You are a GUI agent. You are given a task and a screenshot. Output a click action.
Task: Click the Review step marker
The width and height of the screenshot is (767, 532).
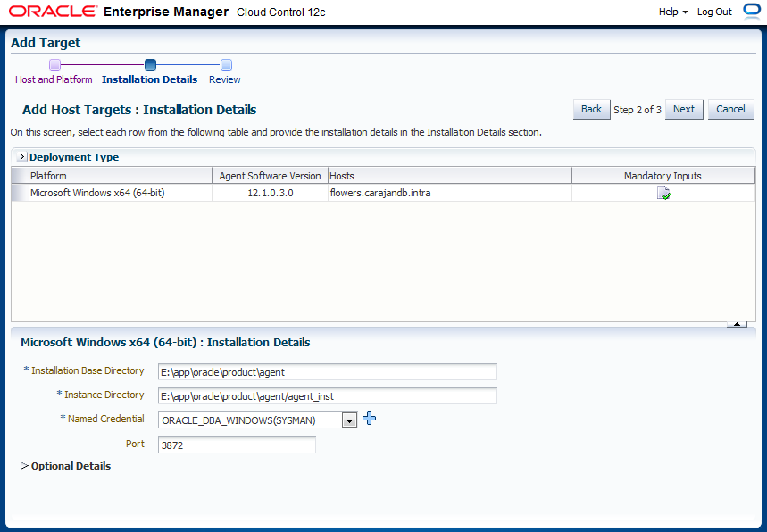pyautogui.click(x=226, y=64)
